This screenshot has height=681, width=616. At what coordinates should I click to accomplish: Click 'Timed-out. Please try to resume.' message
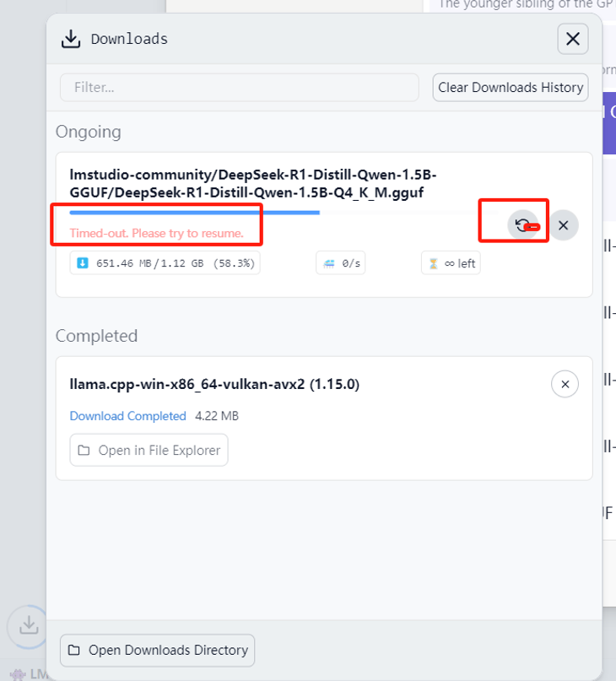tap(156, 233)
